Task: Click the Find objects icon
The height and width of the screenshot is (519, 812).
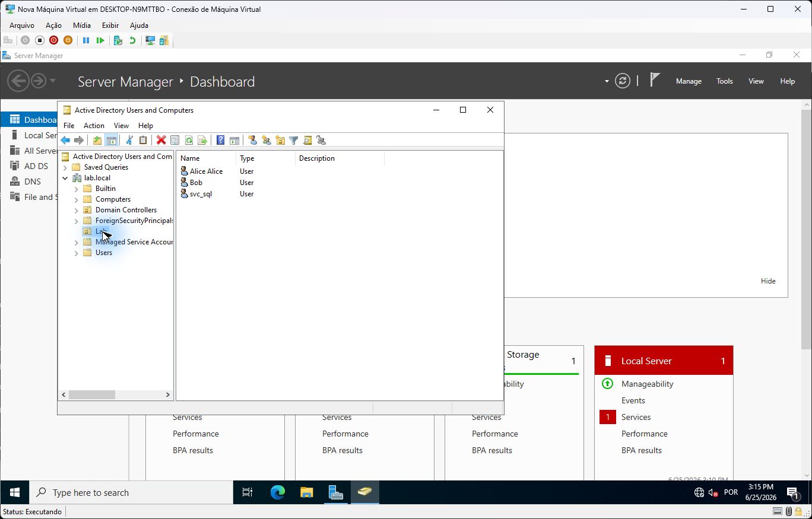Action: point(307,141)
